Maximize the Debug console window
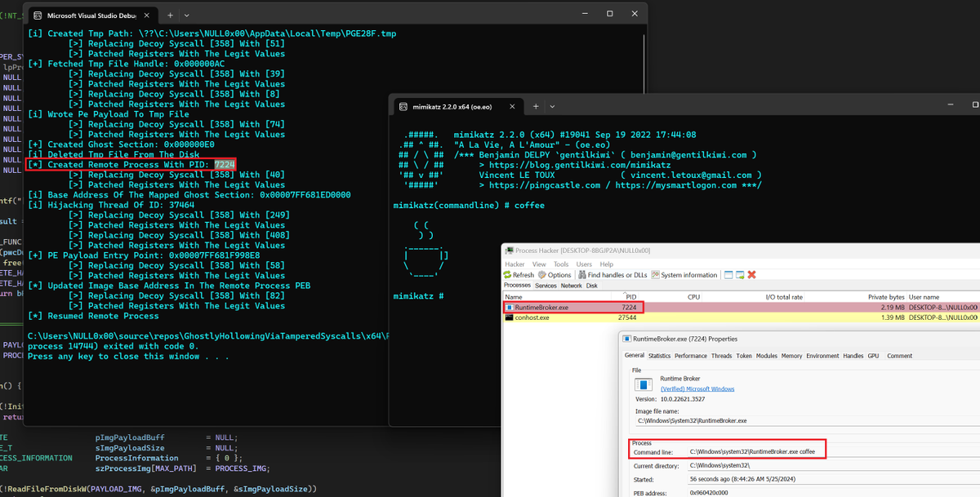 609,14
